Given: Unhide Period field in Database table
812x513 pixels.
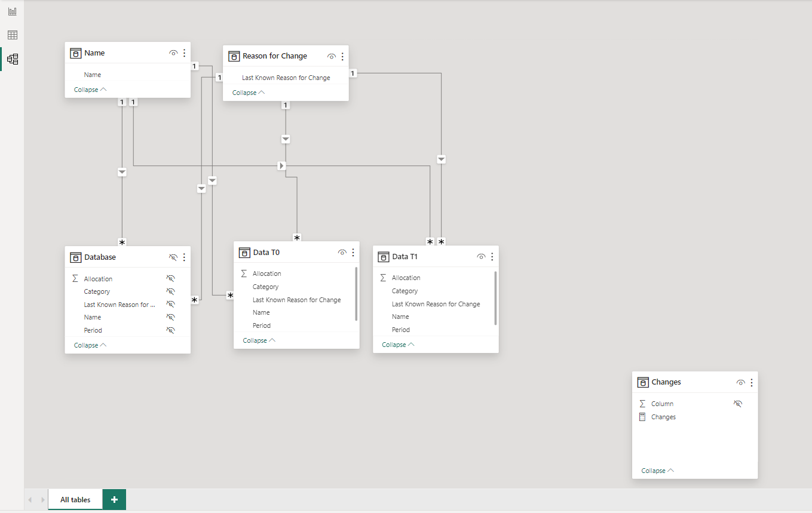Looking at the screenshot, I should 170,330.
